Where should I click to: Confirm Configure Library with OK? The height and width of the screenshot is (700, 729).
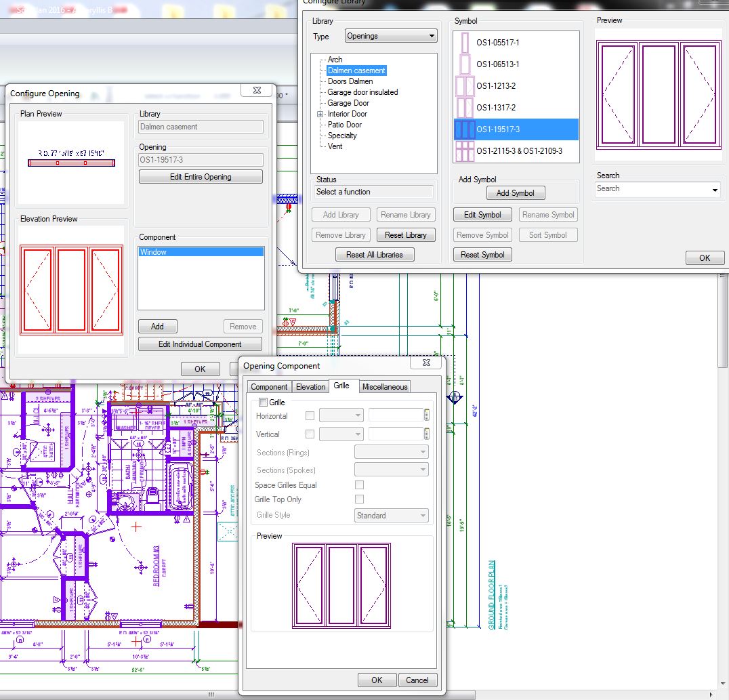tap(705, 258)
